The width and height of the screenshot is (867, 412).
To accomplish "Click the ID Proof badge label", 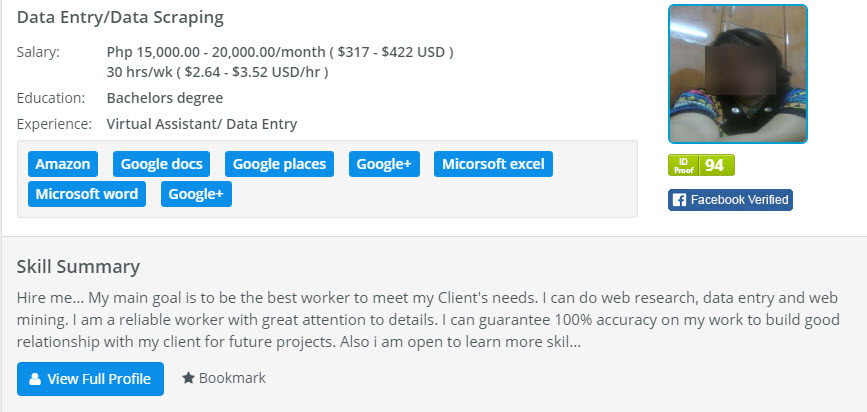I will coord(682,165).
